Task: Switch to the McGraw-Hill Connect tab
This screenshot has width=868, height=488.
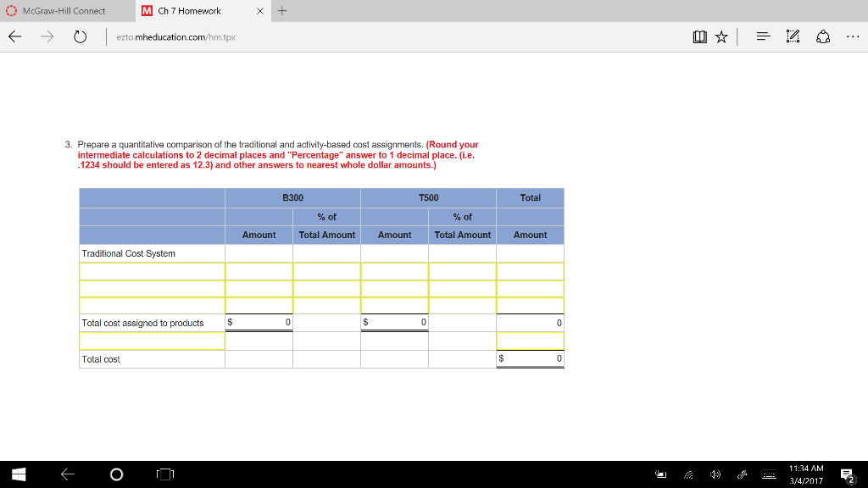Action: point(68,11)
